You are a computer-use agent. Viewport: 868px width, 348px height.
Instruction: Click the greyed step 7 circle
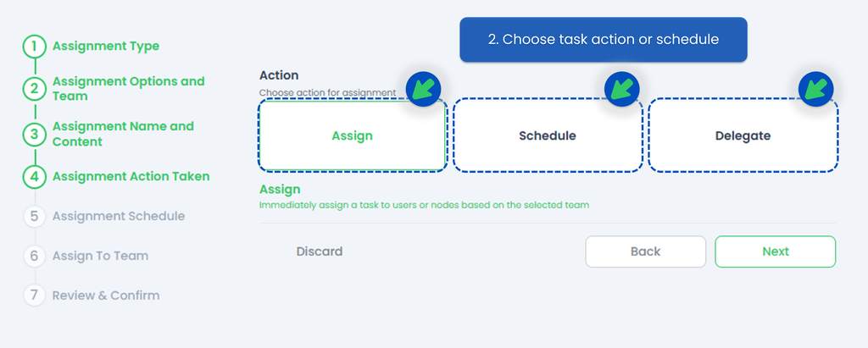pyautogui.click(x=34, y=296)
